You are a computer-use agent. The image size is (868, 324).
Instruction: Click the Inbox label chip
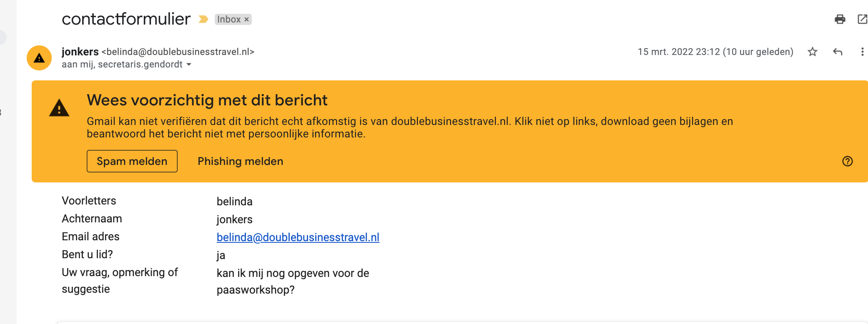pos(229,20)
